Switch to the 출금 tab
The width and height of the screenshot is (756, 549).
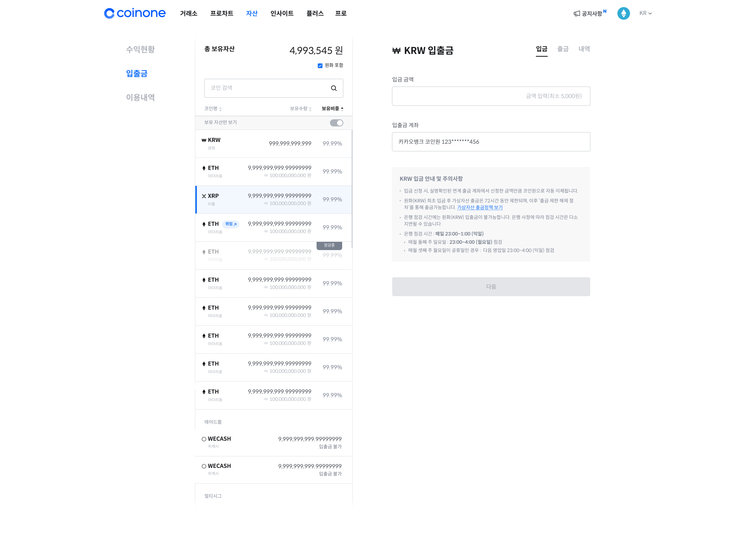(x=563, y=49)
